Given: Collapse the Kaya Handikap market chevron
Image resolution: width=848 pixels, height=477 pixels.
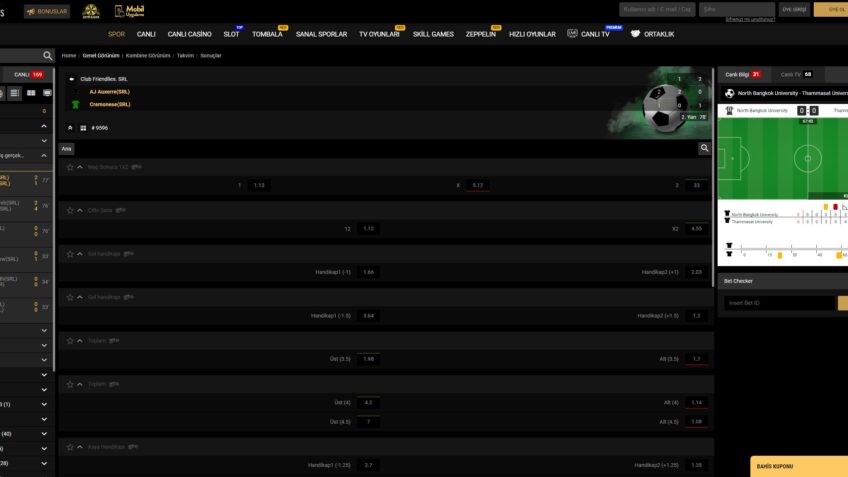Looking at the screenshot, I should (80, 447).
